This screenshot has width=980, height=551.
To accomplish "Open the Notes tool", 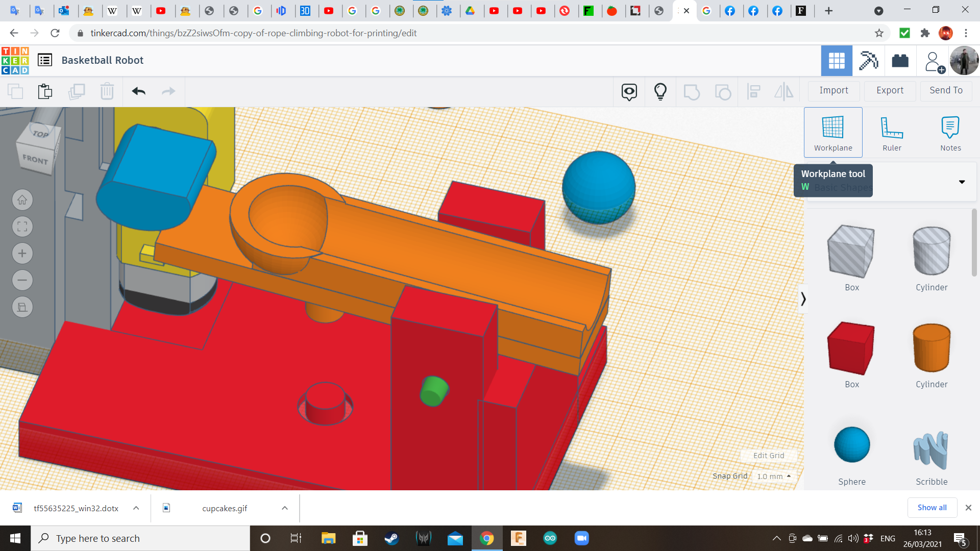I will (950, 132).
